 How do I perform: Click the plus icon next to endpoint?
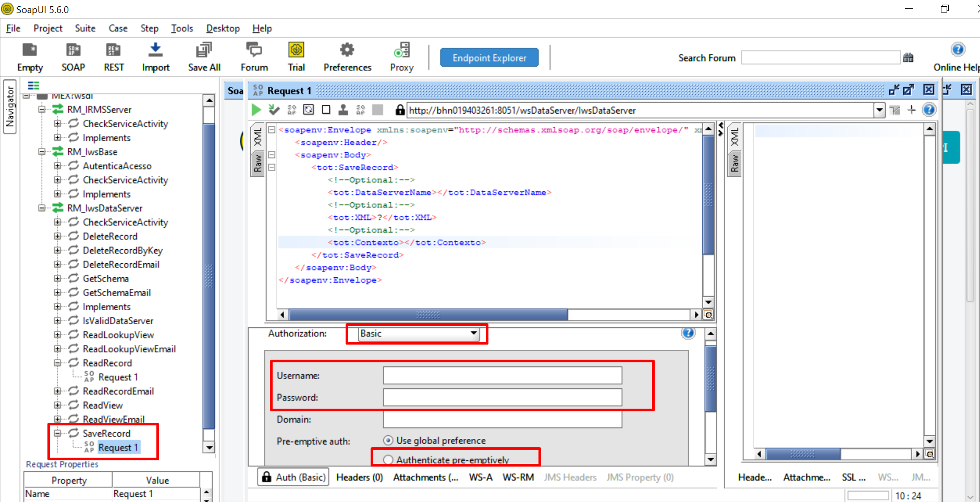pyautogui.click(x=912, y=110)
